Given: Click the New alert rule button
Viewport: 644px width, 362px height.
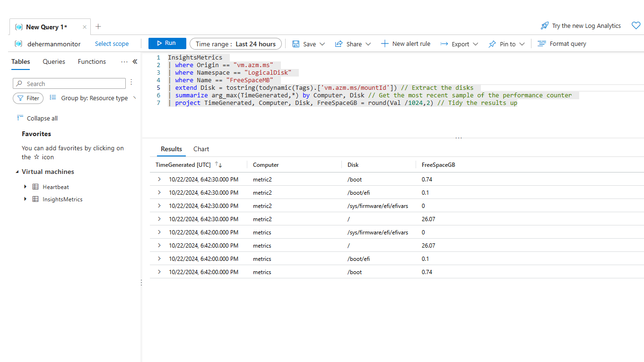Looking at the screenshot, I should [406, 43].
